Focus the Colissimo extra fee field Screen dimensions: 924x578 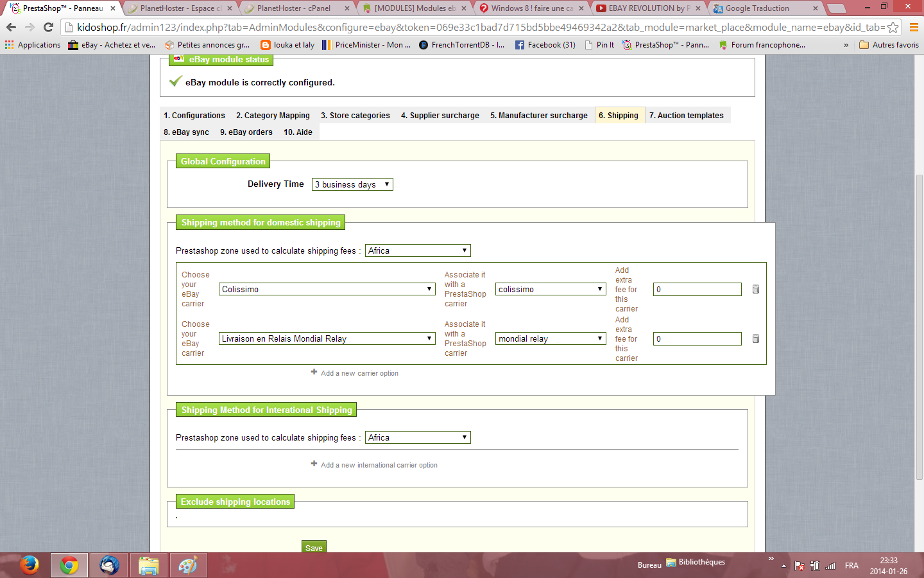pyautogui.click(x=697, y=290)
